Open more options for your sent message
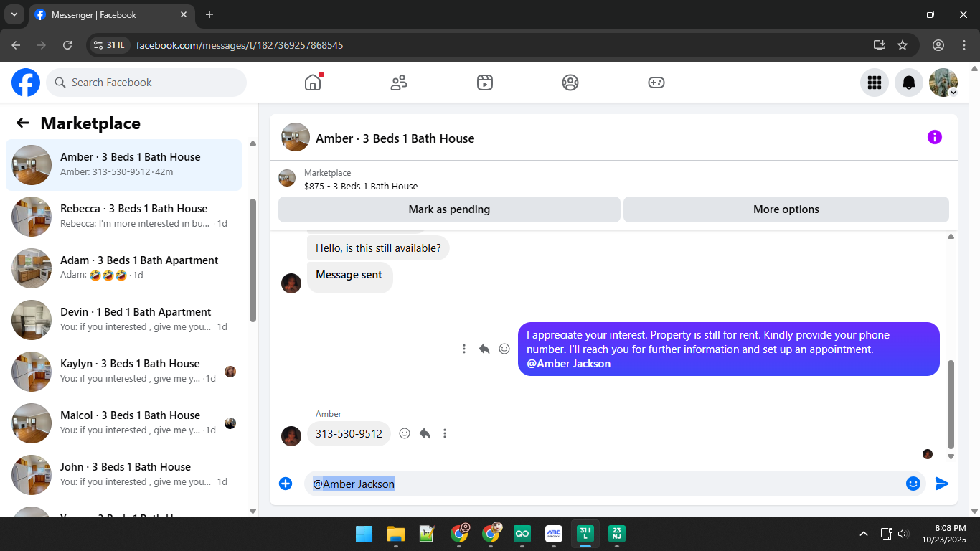Viewport: 980px width, 551px height. click(x=464, y=349)
